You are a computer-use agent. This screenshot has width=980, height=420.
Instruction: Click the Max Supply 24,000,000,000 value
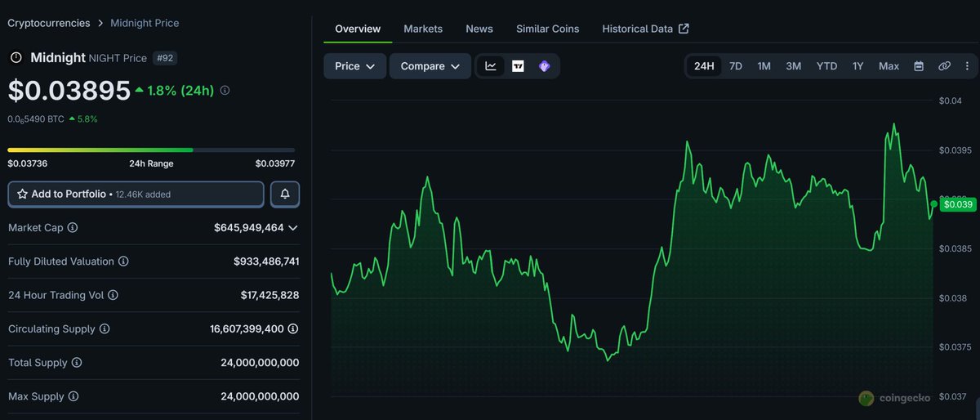(x=260, y=396)
